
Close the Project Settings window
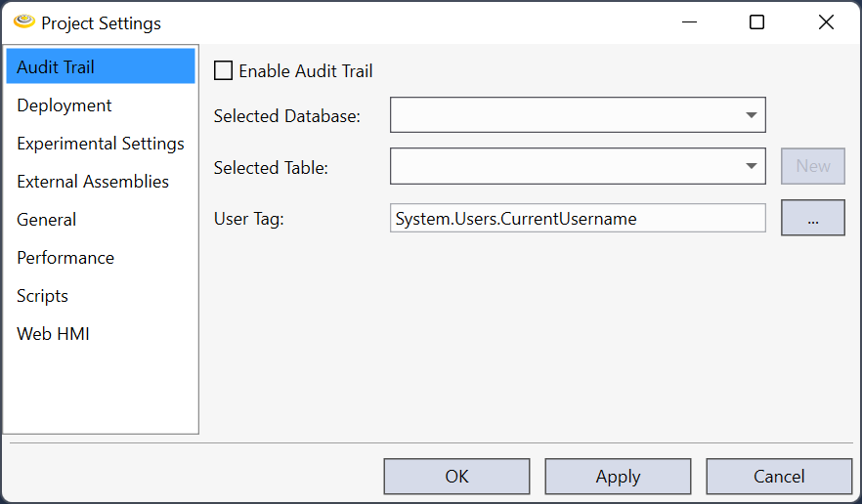(x=826, y=22)
